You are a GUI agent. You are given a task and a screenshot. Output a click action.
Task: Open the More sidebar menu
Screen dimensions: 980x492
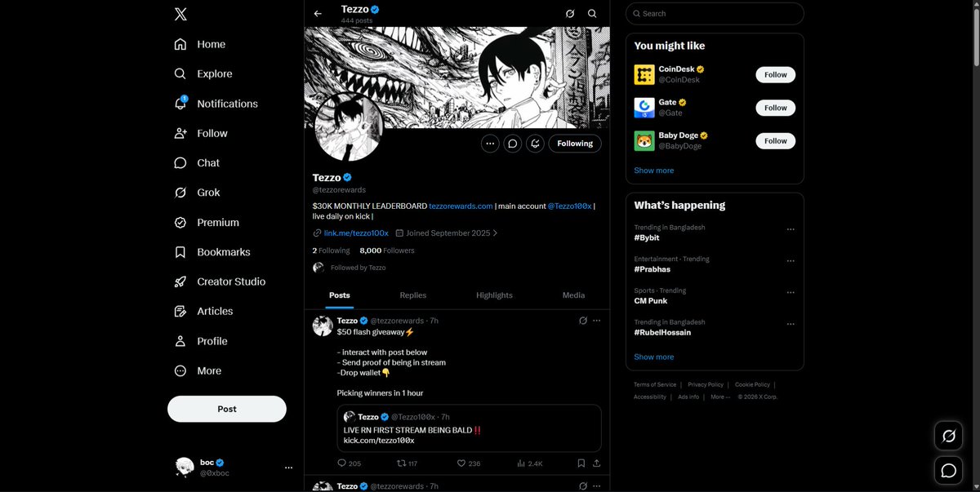198,370
